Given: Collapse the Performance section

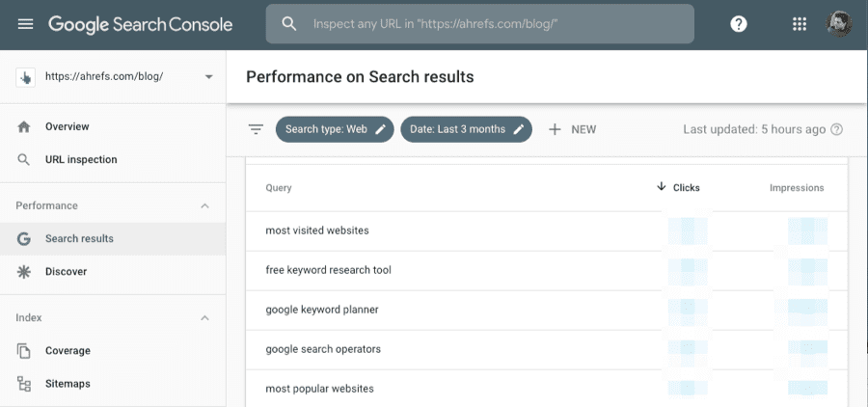Looking at the screenshot, I should click(x=204, y=205).
